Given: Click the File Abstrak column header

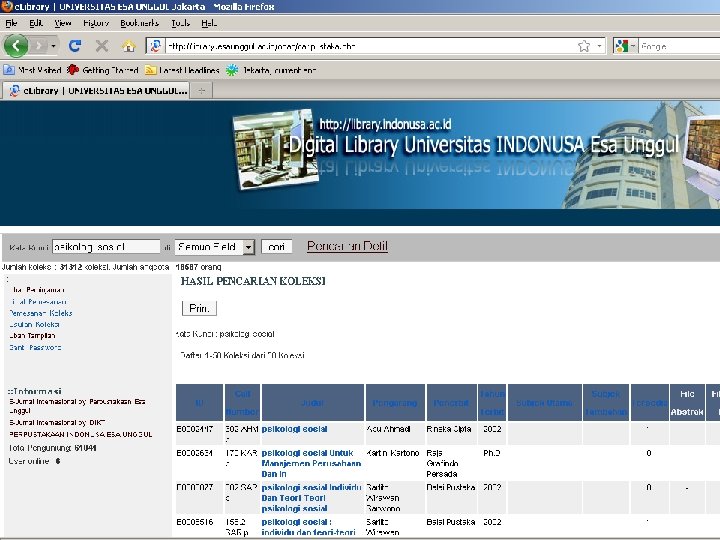Looking at the screenshot, I should click(x=687, y=403).
